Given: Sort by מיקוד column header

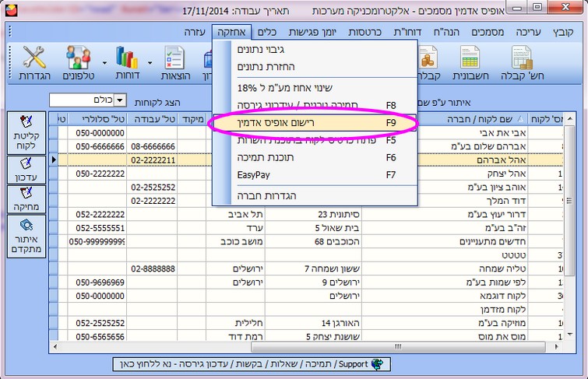Looking at the screenshot, I should (192, 119).
